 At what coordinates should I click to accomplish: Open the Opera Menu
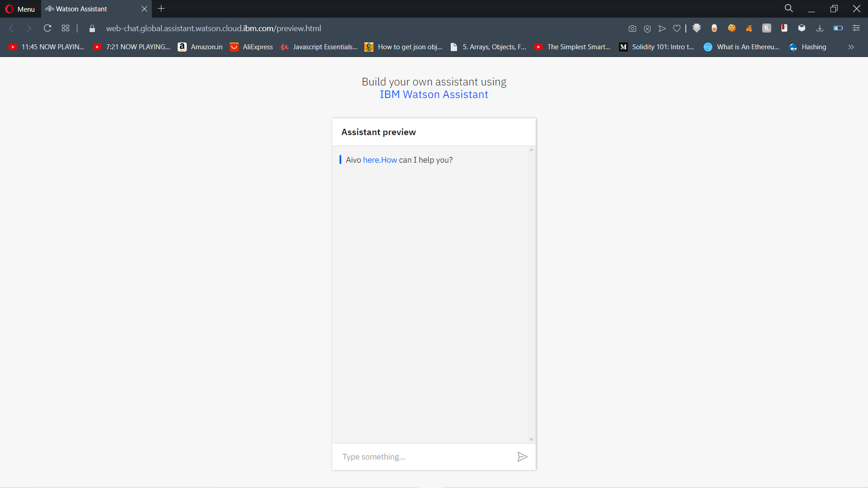[x=20, y=9]
